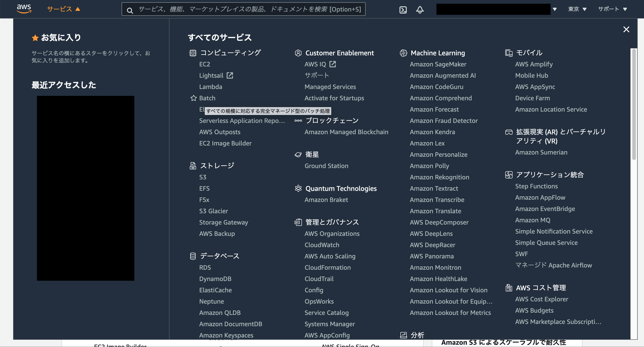Click the AWS コスト管理 category icon

tap(509, 288)
